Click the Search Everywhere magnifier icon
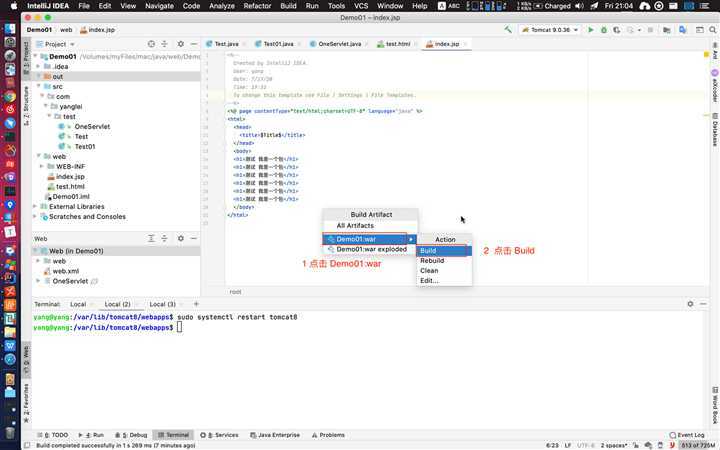Screen dimensions: 720x450 712,30
